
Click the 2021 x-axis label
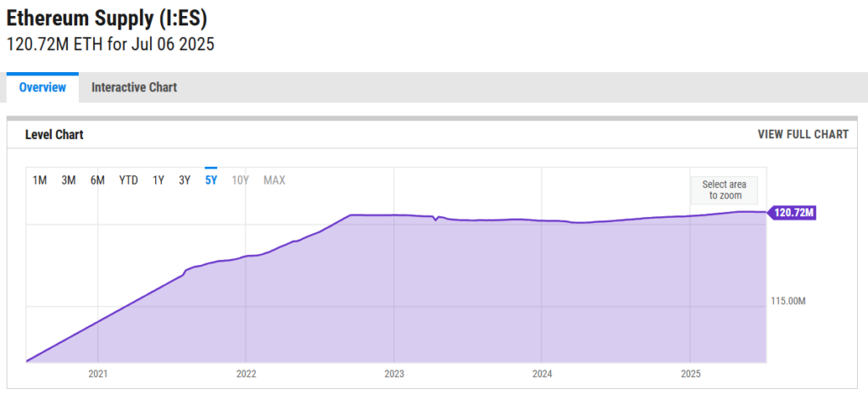(x=98, y=374)
